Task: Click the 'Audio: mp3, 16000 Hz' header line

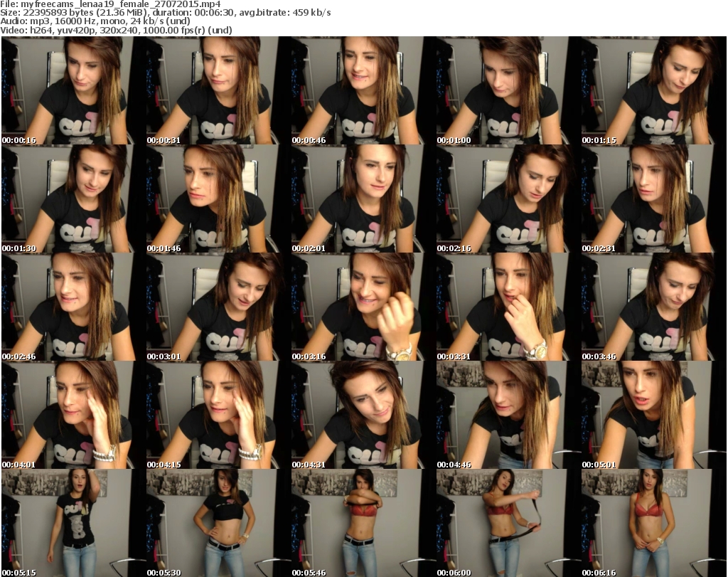Action: [95, 21]
